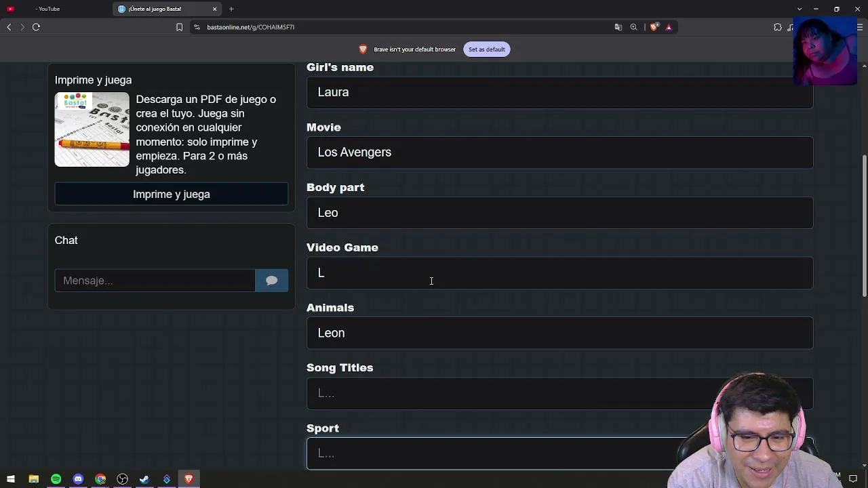Click the purple diamond app taskbar icon
This screenshot has height=488, width=868.
167,479
